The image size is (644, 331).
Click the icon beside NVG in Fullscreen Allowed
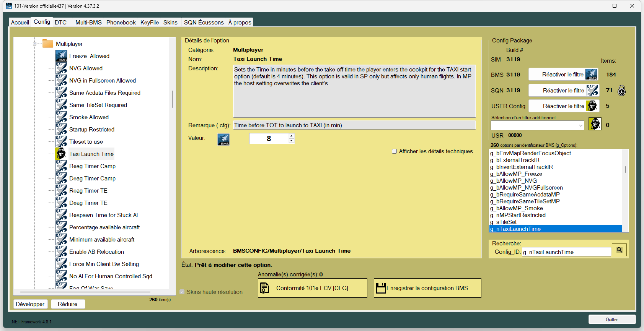(x=61, y=81)
